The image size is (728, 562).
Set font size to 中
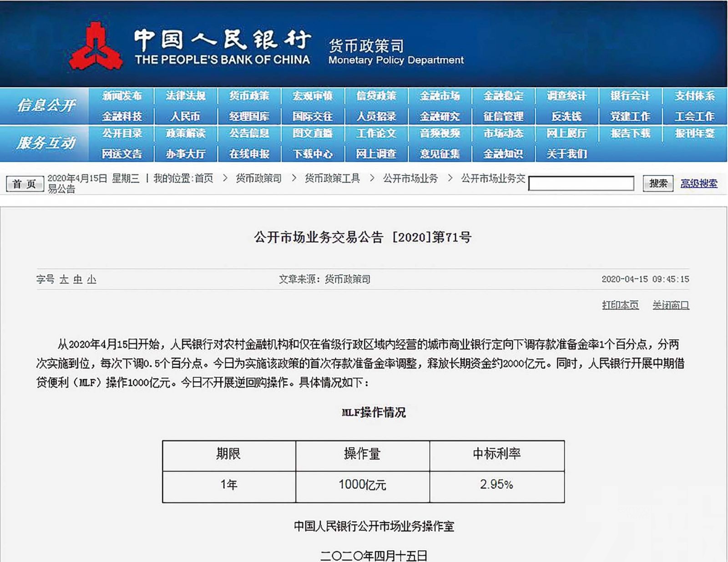click(78, 279)
